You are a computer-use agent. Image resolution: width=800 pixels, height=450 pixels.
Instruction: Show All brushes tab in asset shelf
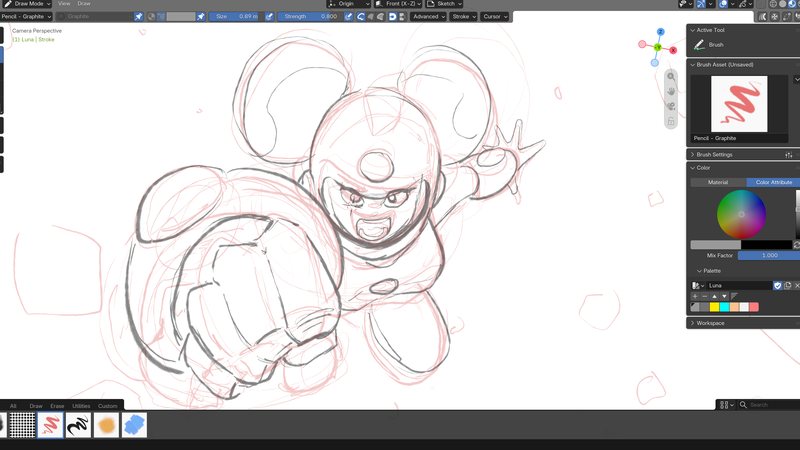click(x=13, y=406)
